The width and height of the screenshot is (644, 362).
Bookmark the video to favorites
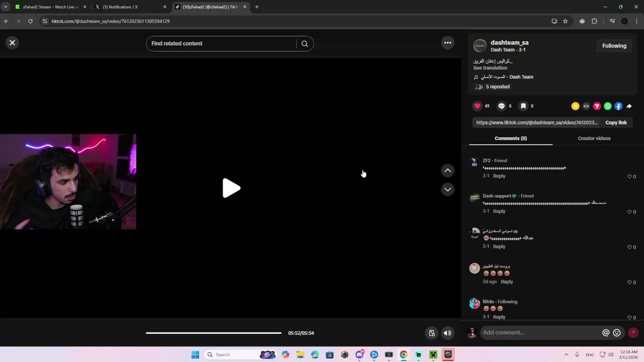pyautogui.click(x=523, y=106)
